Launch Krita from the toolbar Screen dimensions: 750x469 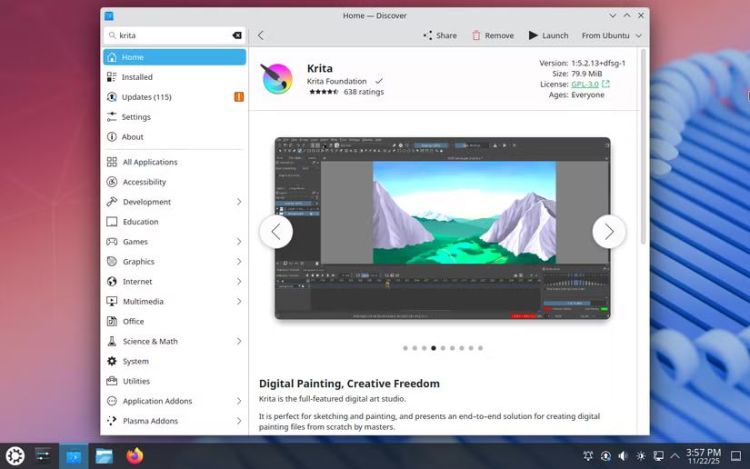(547, 35)
